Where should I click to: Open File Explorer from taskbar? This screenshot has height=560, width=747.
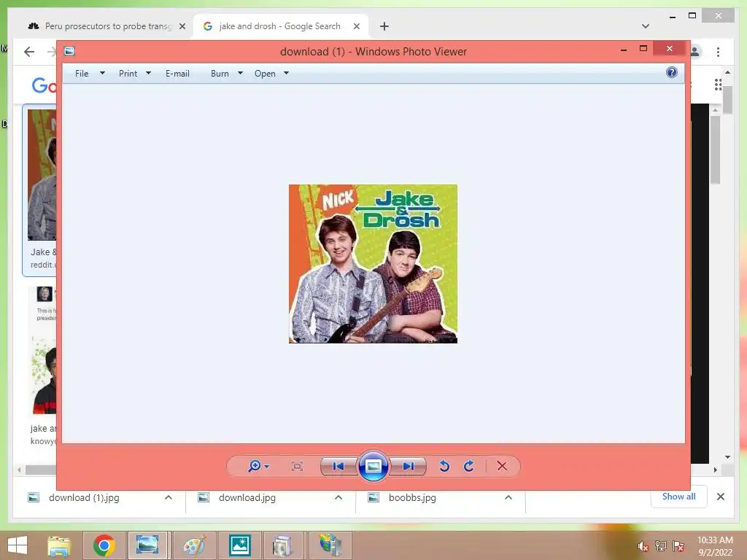(x=59, y=545)
